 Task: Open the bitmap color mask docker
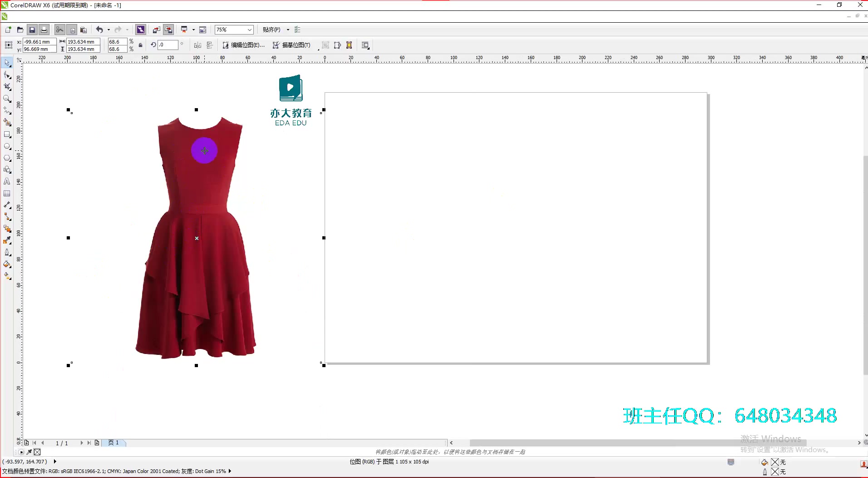click(x=349, y=45)
